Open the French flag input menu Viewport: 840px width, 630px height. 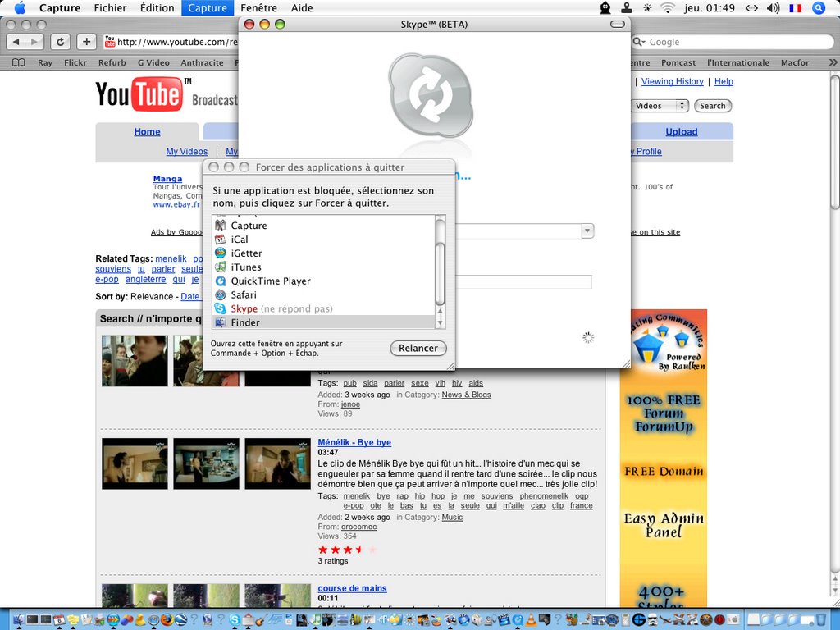tap(796, 8)
